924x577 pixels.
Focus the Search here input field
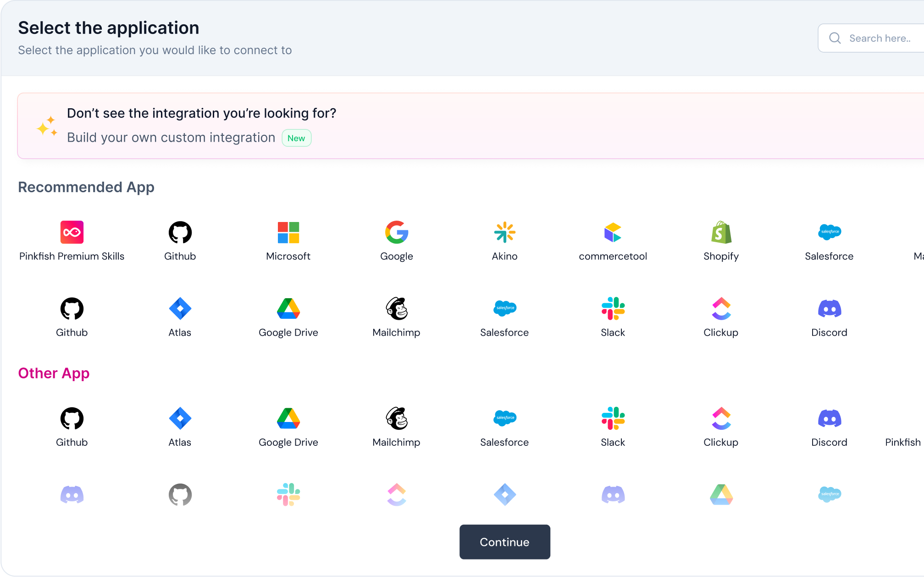pyautogui.click(x=871, y=38)
